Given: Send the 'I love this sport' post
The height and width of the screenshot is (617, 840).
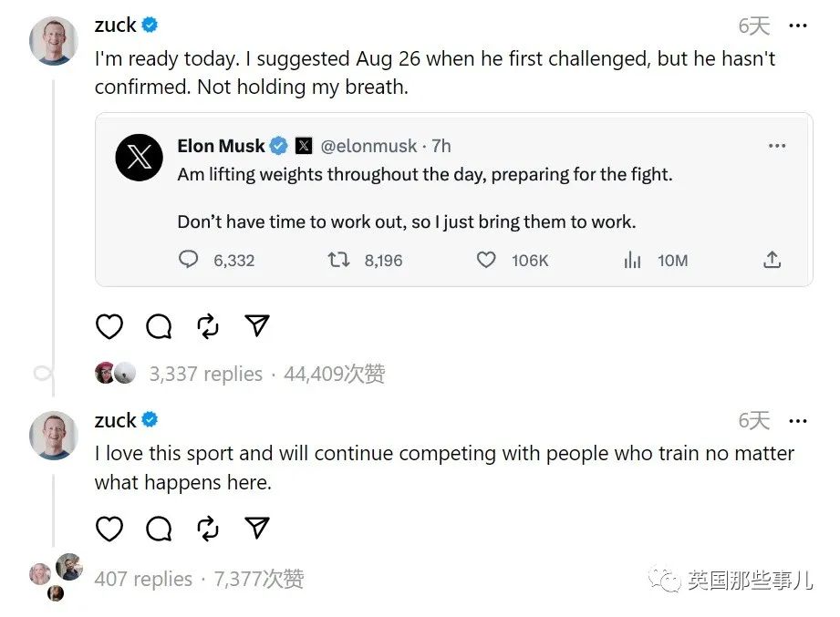Looking at the screenshot, I should tap(257, 529).
